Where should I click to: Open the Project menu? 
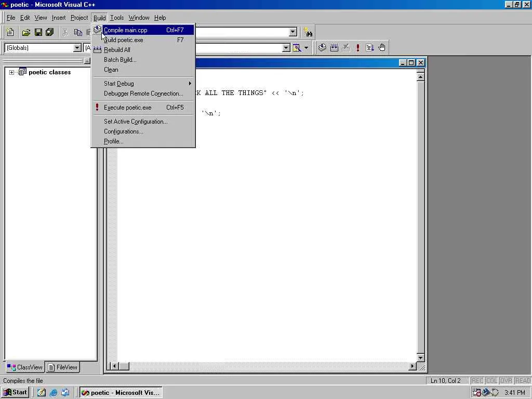[x=79, y=18]
